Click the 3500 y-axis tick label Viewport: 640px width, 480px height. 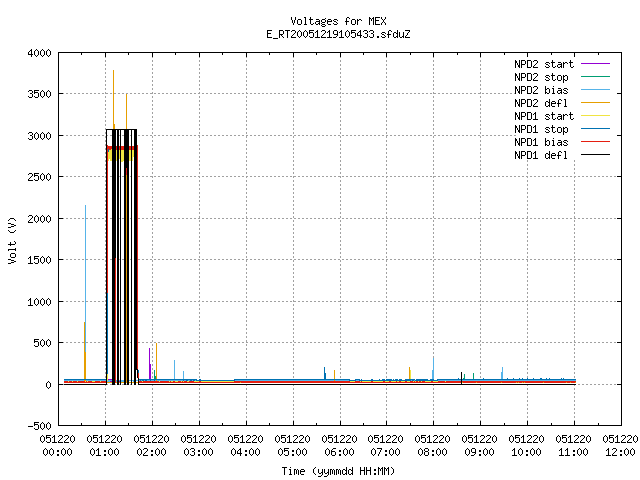coord(40,94)
